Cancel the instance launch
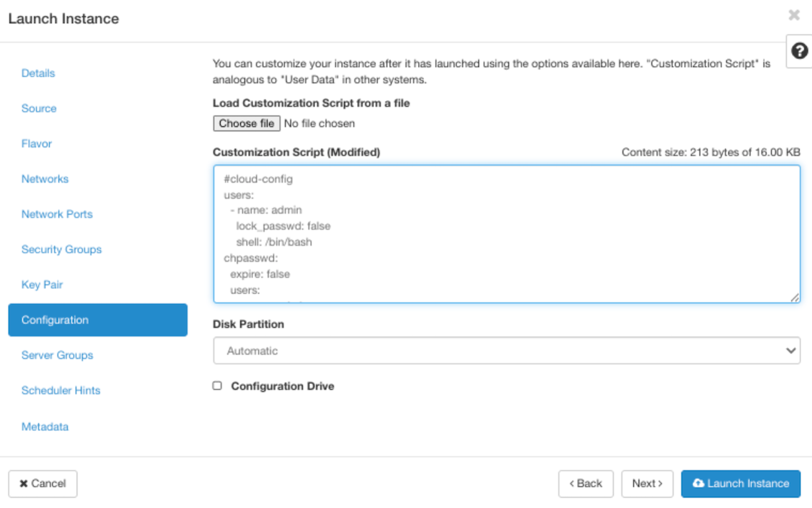 43,484
